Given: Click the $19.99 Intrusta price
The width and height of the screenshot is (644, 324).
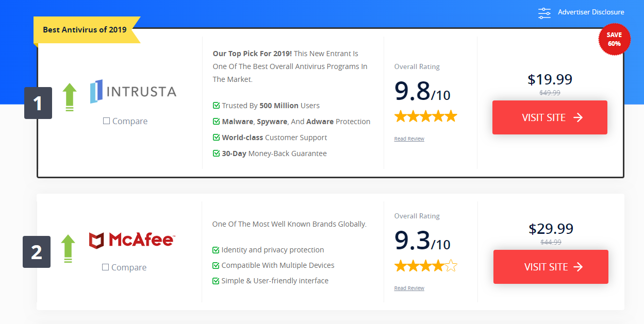Looking at the screenshot, I should [550, 79].
